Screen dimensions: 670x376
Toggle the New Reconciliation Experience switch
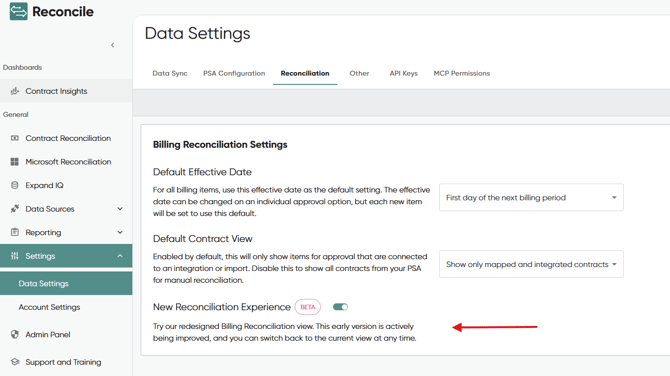click(341, 307)
